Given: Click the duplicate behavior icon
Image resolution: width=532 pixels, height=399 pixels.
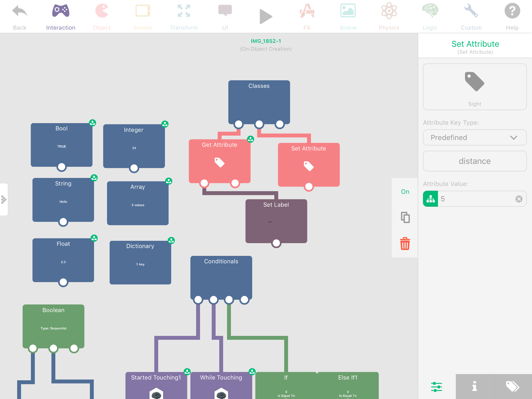Looking at the screenshot, I should click(x=405, y=217).
